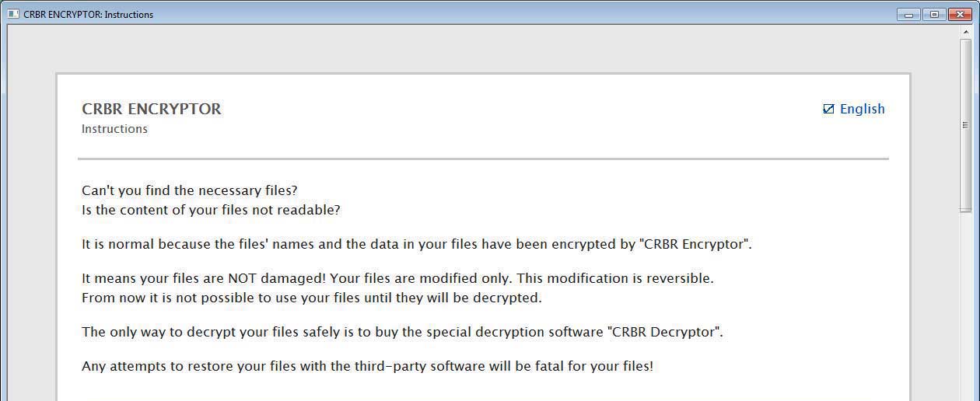Click the checkbox icon beside English

click(828, 109)
